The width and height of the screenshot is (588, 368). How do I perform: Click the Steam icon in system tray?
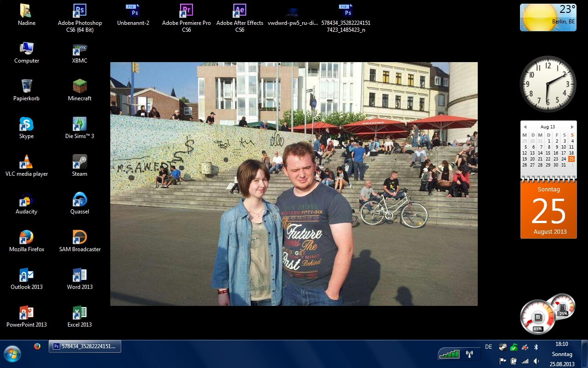[503, 347]
